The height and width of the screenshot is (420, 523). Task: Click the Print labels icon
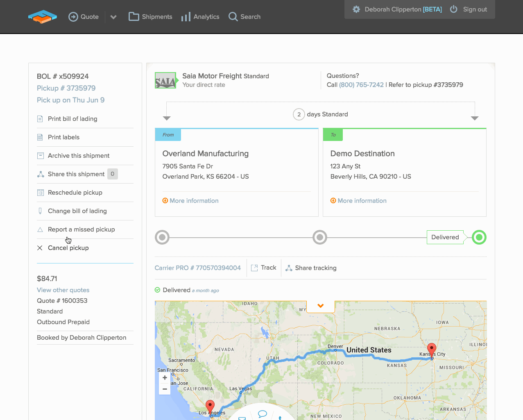(x=40, y=137)
